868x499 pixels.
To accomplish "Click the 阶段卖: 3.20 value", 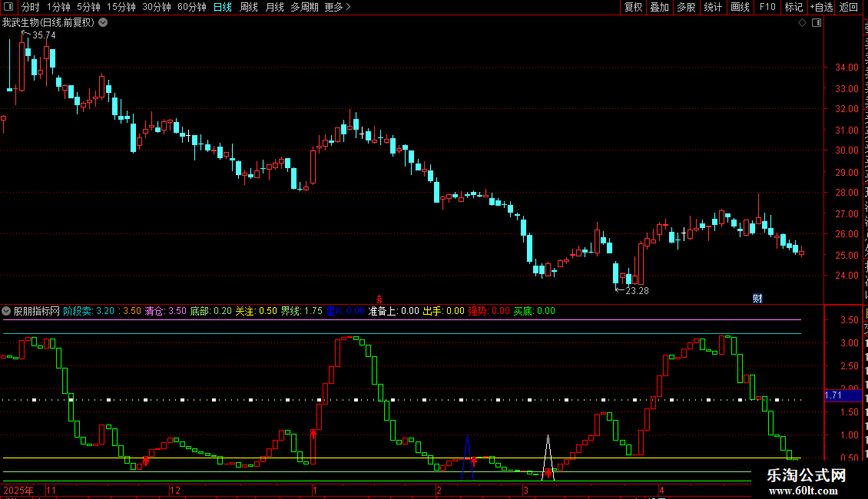I will coord(88,311).
